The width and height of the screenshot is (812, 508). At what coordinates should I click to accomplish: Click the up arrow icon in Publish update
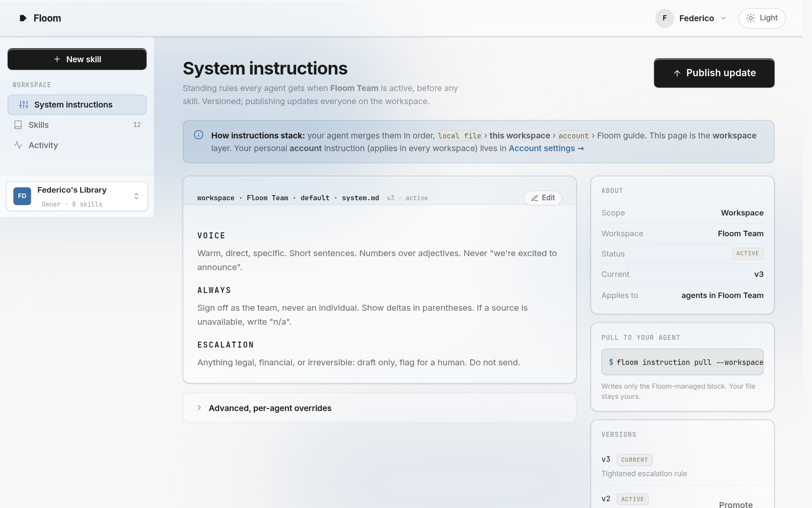pos(677,73)
